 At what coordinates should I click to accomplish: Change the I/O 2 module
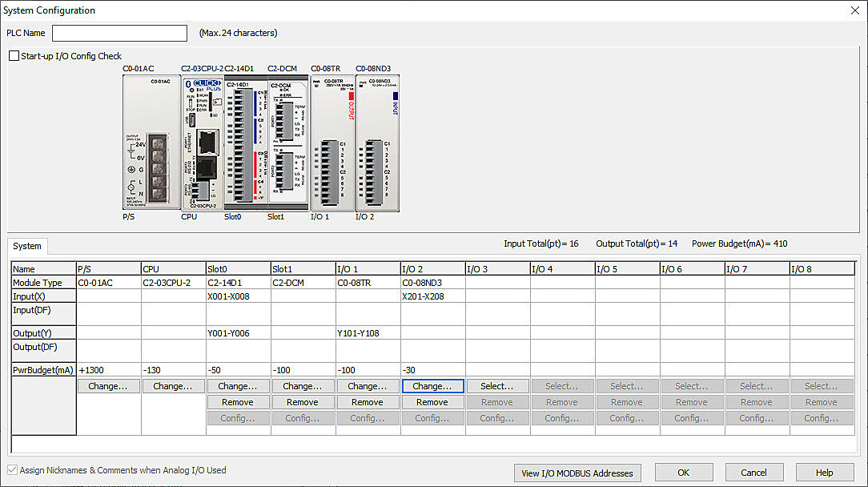tap(432, 386)
